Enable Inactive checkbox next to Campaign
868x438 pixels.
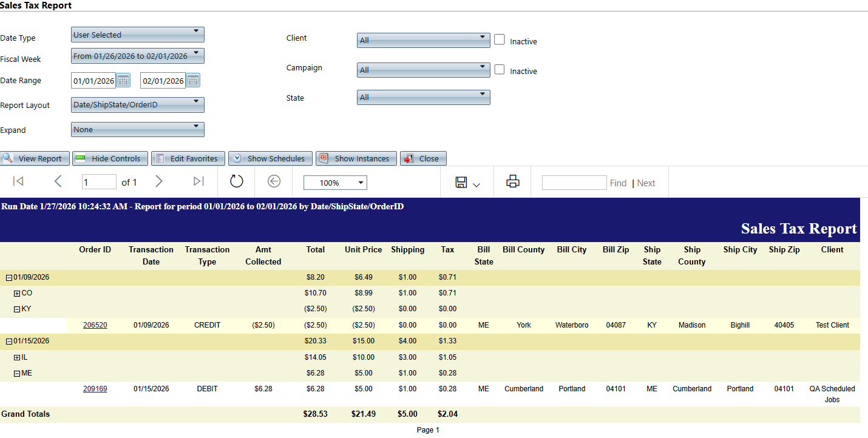[500, 70]
